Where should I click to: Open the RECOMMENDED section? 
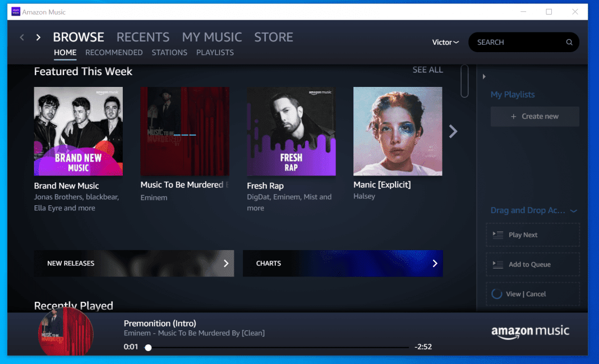pos(114,52)
